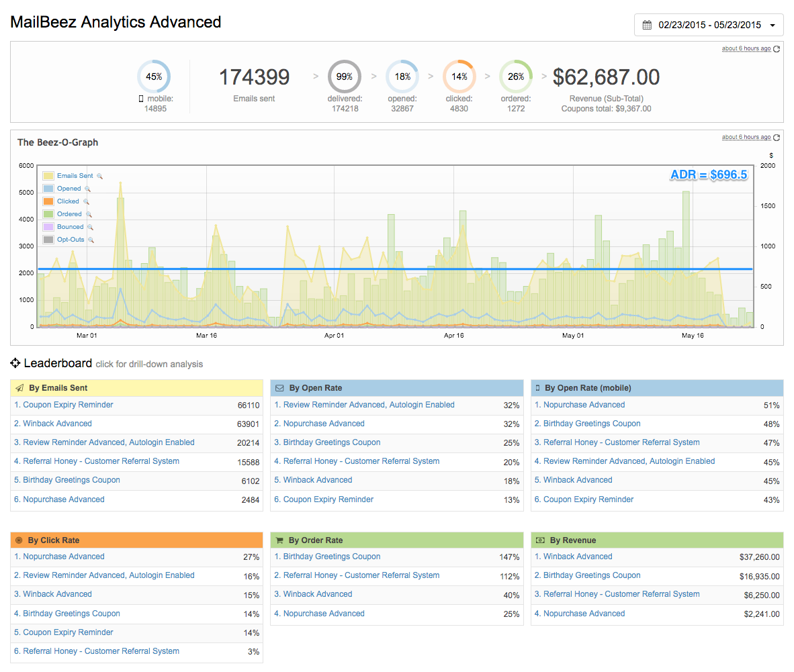Click the 18% opened circle gauge
794x672 pixels.
click(x=402, y=77)
